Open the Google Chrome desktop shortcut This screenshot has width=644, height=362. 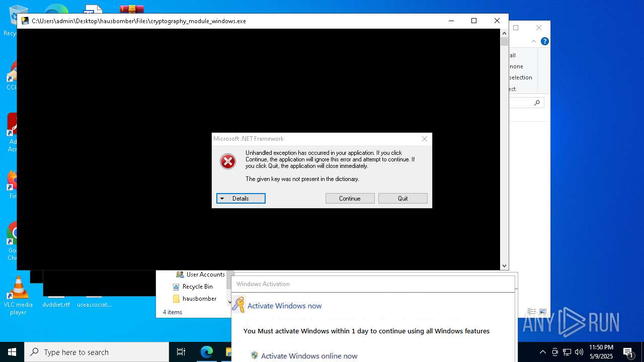click(11, 241)
